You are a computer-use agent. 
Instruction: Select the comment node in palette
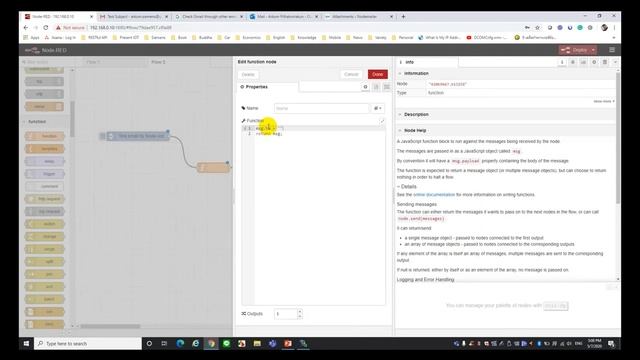(x=44, y=187)
